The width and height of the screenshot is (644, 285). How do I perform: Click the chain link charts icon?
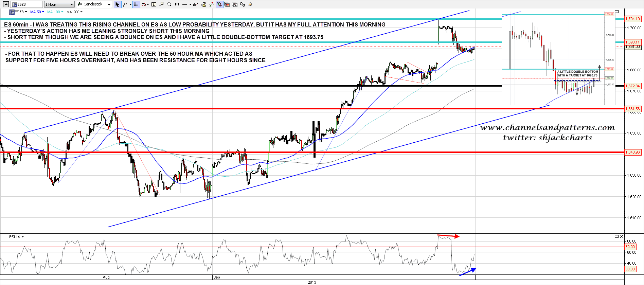click(x=243, y=4)
